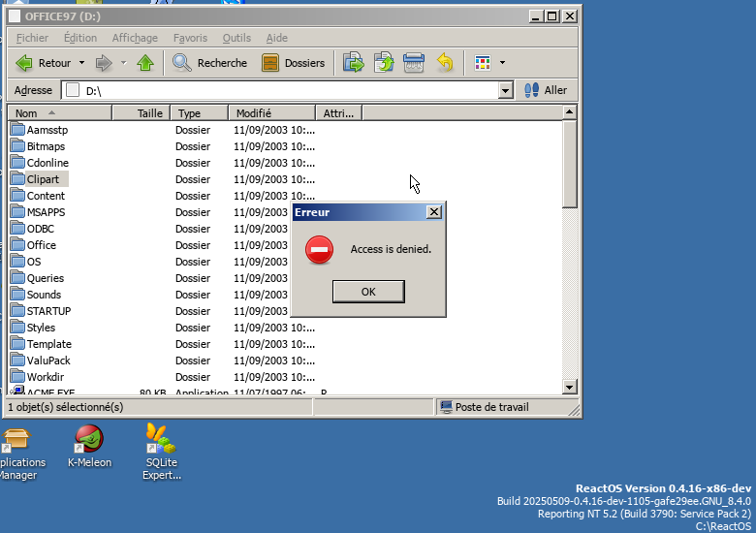
Task: Click OK in the Erreur dialog
Action: [x=368, y=292]
